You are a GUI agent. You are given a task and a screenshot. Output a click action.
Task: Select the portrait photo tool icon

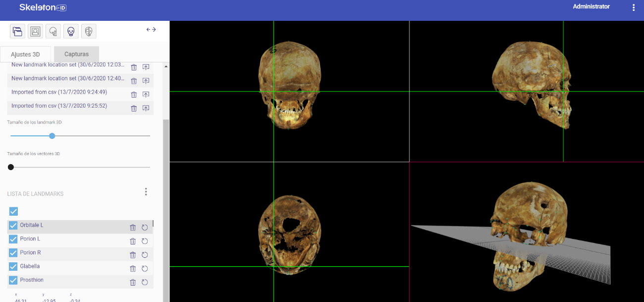(35, 31)
